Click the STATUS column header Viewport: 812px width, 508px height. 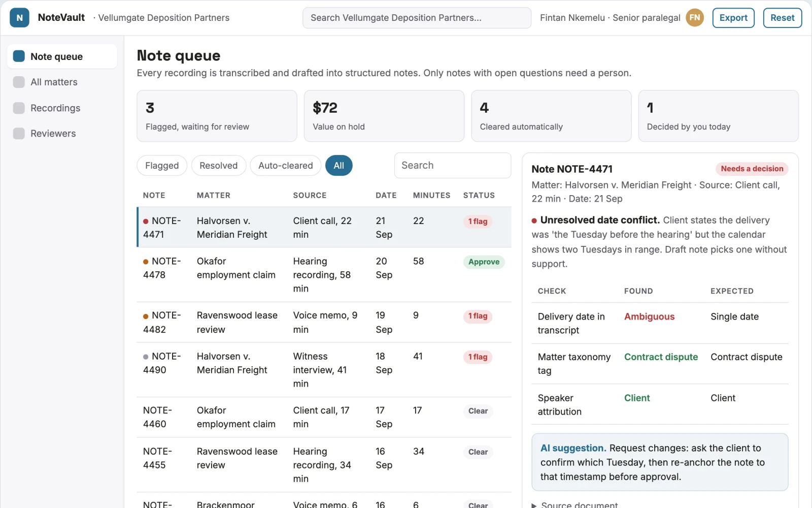(x=479, y=196)
